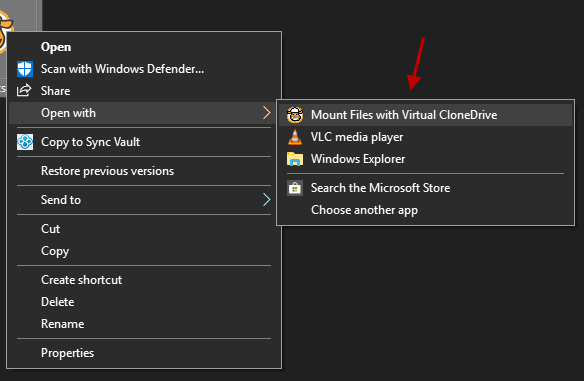Click the Microsoft Store bag icon

(295, 188)
